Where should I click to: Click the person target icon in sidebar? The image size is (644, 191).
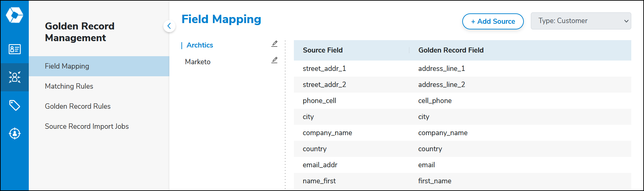tap(14, 133)
